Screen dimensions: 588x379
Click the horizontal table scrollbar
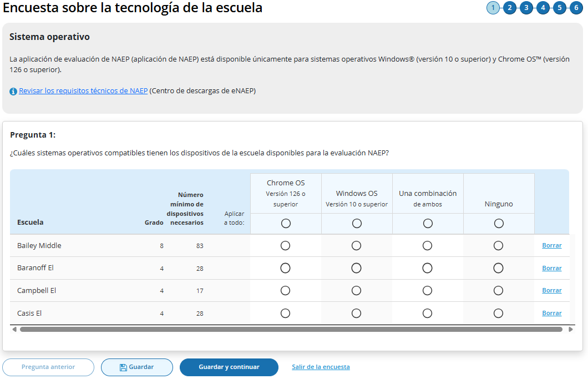pos(291,329)
